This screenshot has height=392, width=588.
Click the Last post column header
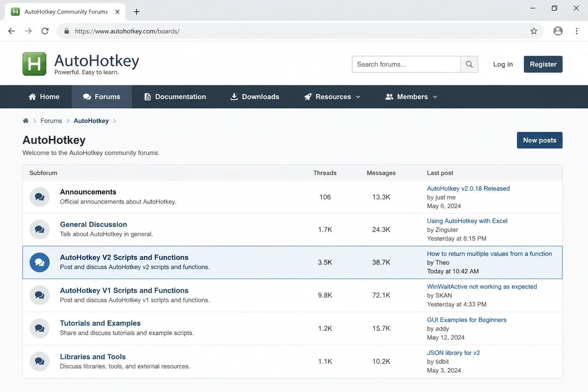[440, 173]
